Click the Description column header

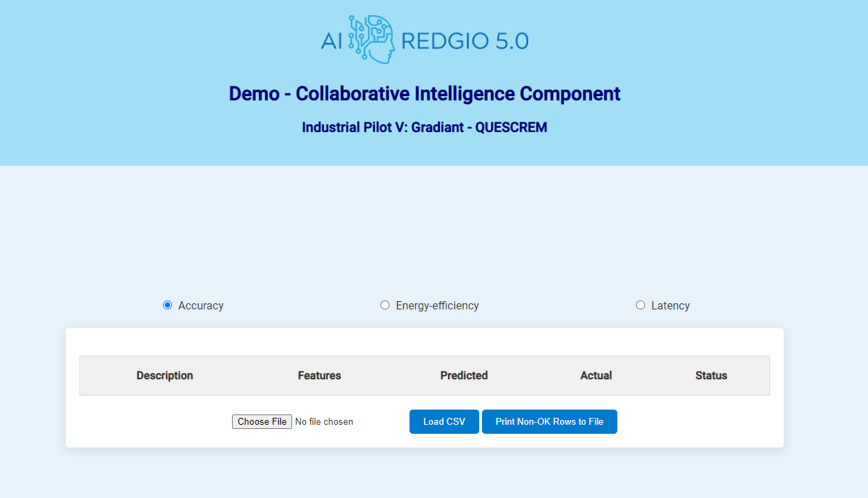click(165, 376)
